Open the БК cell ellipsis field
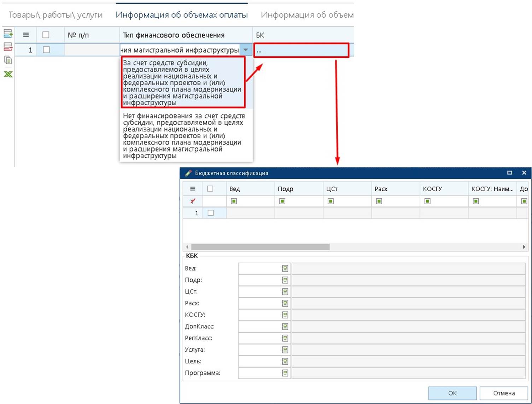532x404 pixels. 301,50
